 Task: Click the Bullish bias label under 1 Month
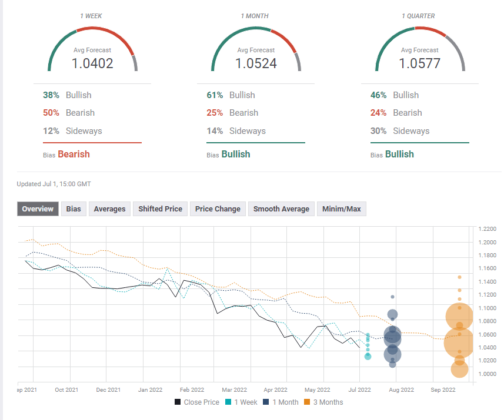tap(235, 154)
